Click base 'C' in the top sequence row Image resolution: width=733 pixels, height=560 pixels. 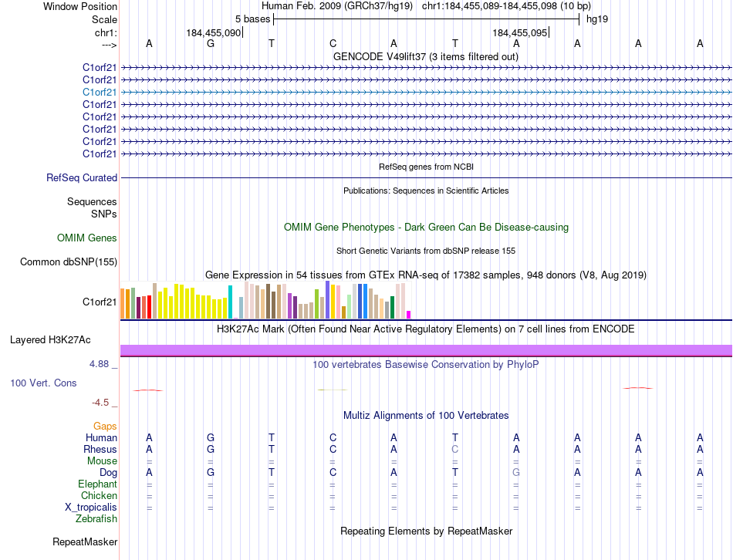pos(333,43)
